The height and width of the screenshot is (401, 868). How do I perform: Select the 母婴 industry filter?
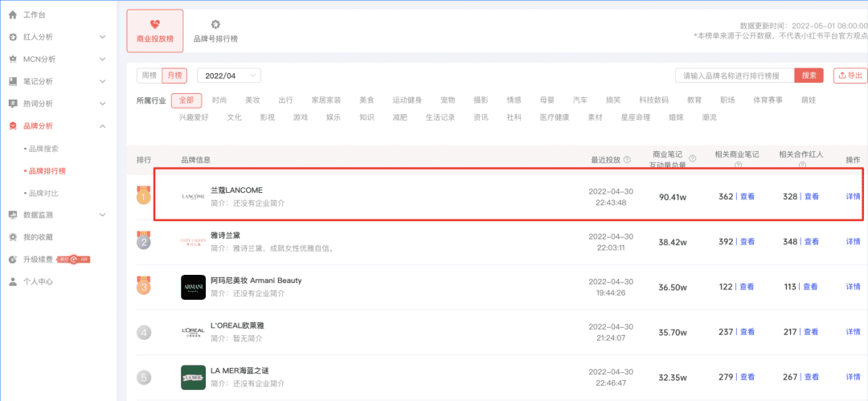tap(547, 100)
